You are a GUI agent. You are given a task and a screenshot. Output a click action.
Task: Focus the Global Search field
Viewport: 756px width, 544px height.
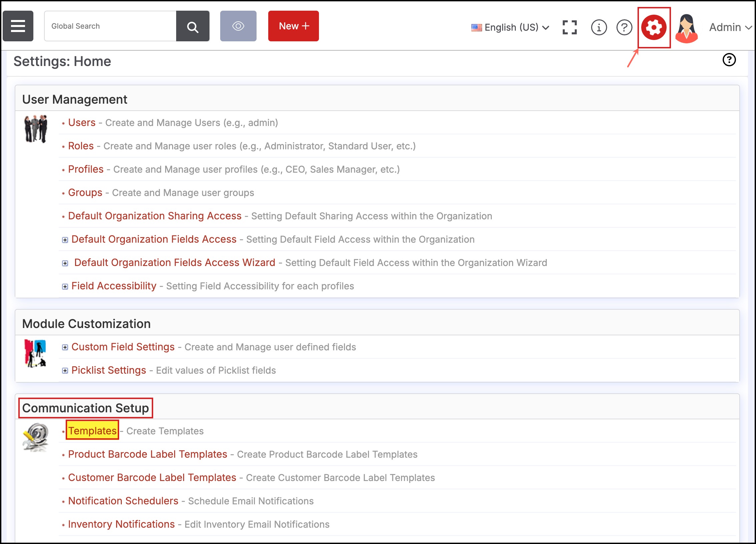tap(110, 26)
